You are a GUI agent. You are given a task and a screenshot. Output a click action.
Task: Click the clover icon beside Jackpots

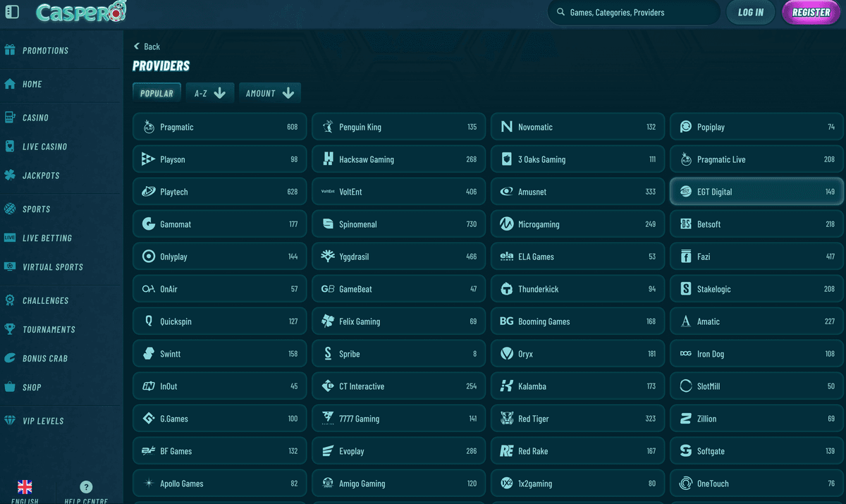coord(10,176)
